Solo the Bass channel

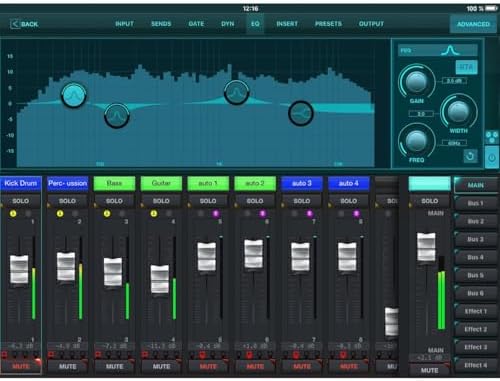click(114, 201)
